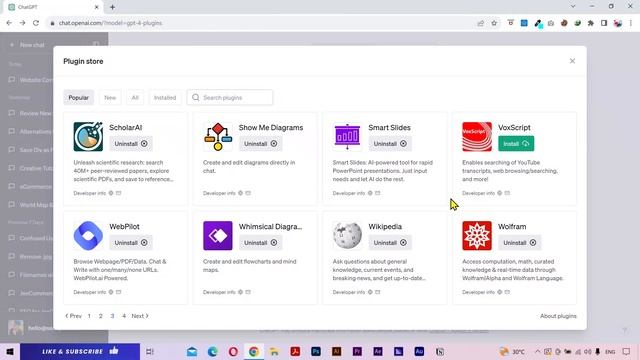Viewport: 640px width, 360px height.
Task: Click the browser Forward arrow
Action: point(22,23)
